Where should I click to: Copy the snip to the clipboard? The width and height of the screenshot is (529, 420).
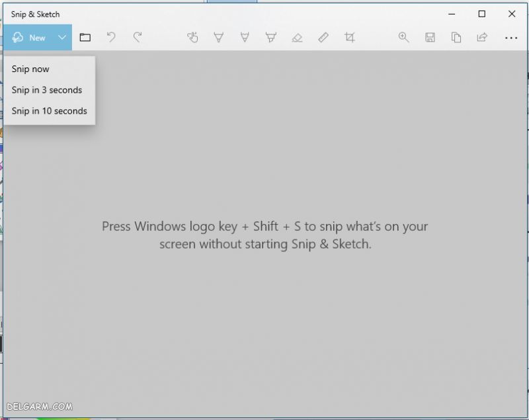tap(456, 38)
